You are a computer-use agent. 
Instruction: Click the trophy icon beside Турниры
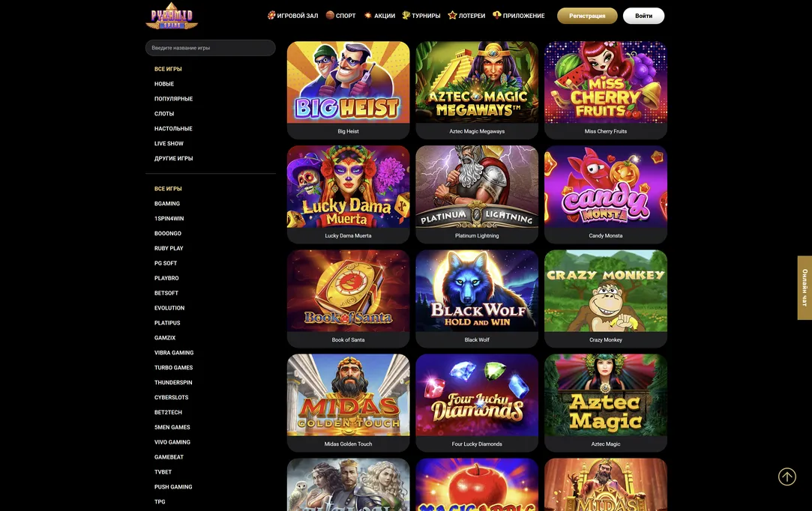click(406, 15)
